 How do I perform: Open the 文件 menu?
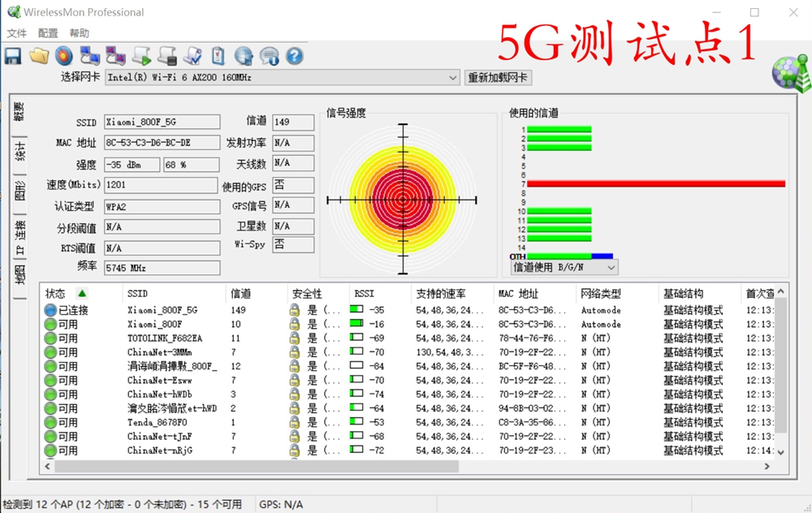point(16,32)
